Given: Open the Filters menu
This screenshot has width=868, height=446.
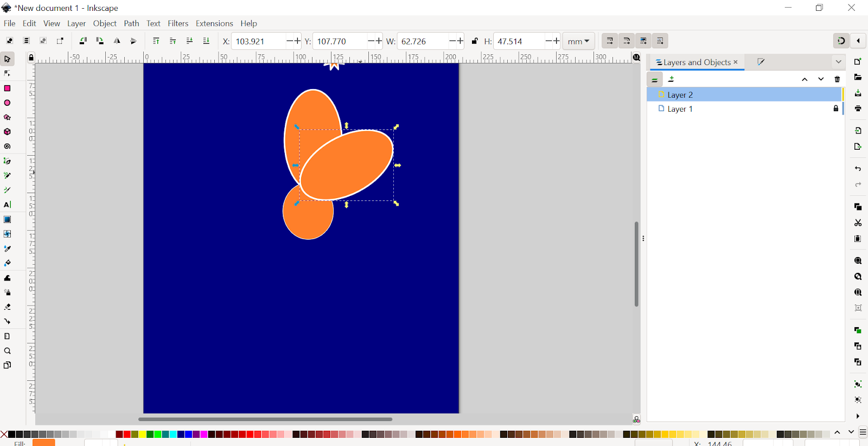Looking at the screenshot, I should (x=178, y=23).
